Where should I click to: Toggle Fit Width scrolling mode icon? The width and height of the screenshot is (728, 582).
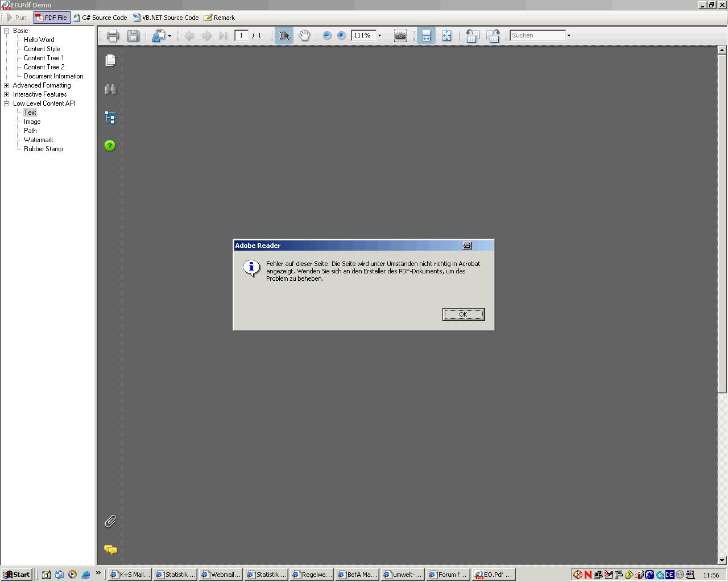click(426, 36)
